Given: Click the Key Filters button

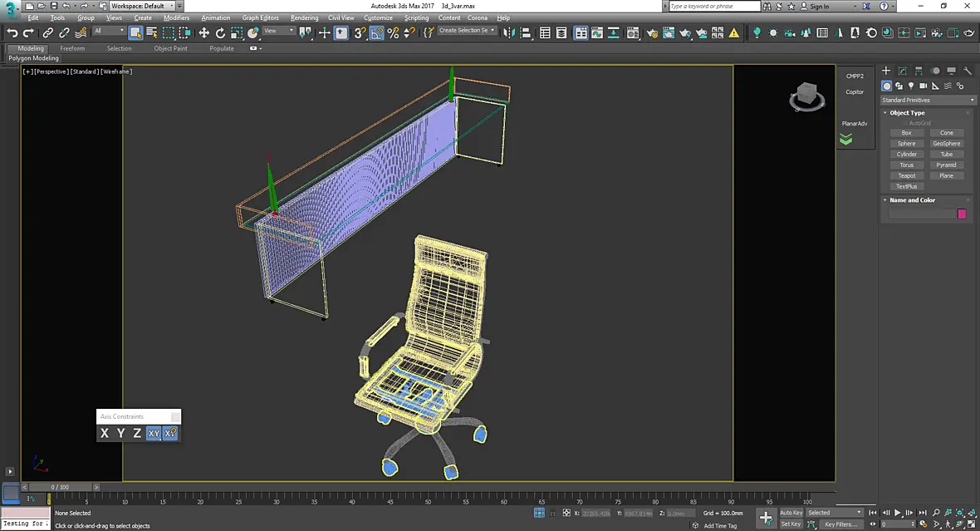Looking at the screenshot, I should [840, 524].
